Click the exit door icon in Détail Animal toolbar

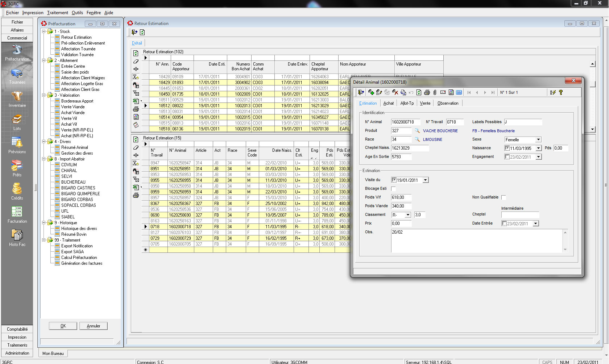pyautogui.click(x=361, y=92)
